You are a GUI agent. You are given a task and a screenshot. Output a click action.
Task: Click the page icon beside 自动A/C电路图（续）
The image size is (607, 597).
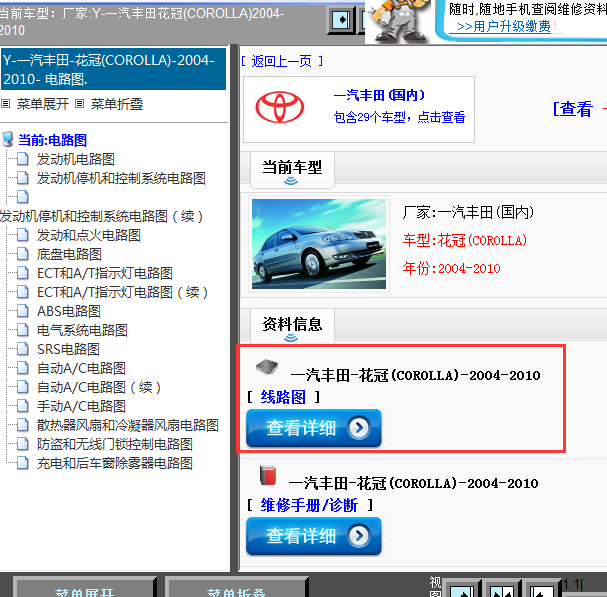[23, 387]
